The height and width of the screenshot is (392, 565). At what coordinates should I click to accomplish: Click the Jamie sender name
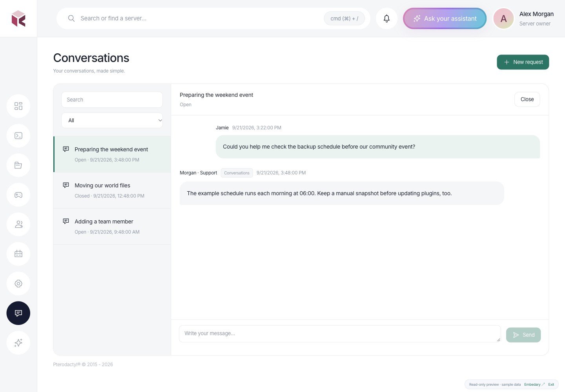222,128
